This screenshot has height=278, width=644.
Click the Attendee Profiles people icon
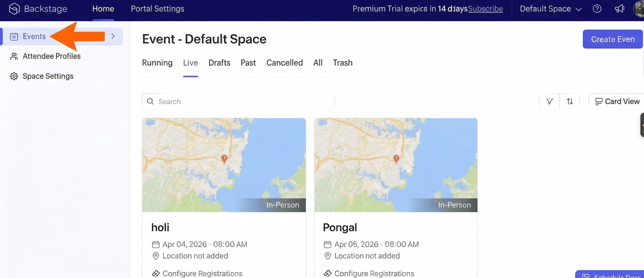(14, 56)
